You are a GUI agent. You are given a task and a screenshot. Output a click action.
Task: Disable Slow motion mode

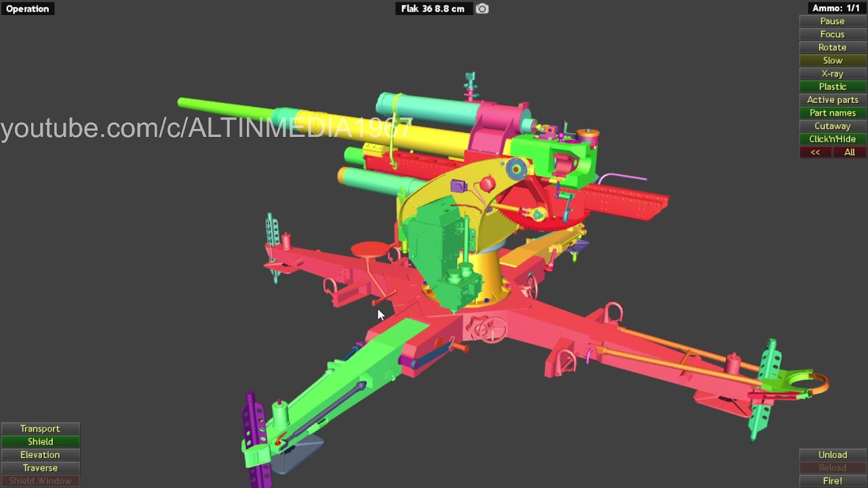832,60
